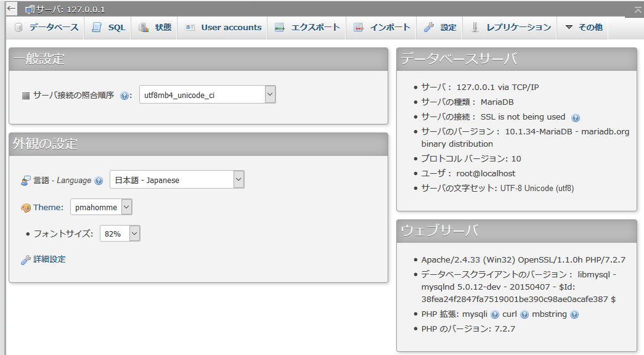Expand the その他 menu

coord(583,28)
